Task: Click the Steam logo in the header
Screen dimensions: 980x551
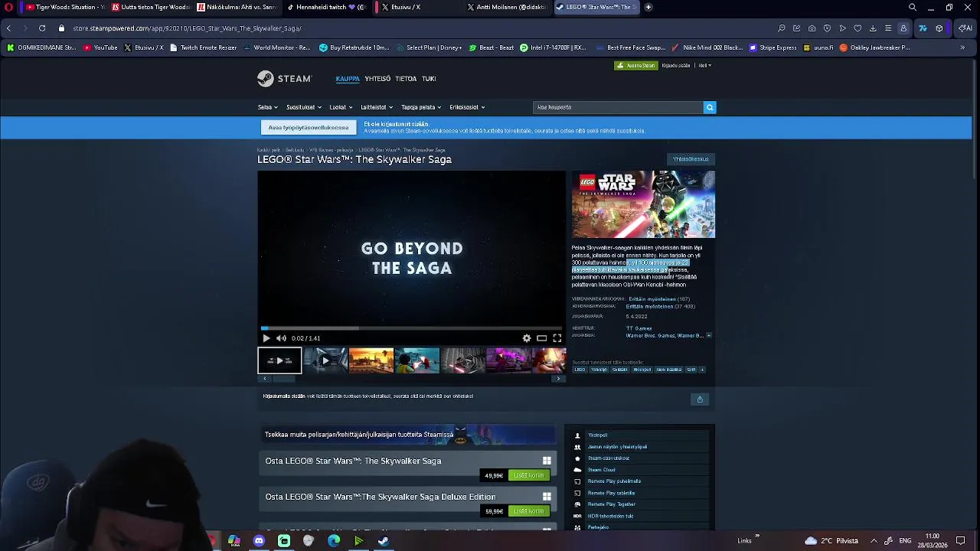Action: coord(284,78)
